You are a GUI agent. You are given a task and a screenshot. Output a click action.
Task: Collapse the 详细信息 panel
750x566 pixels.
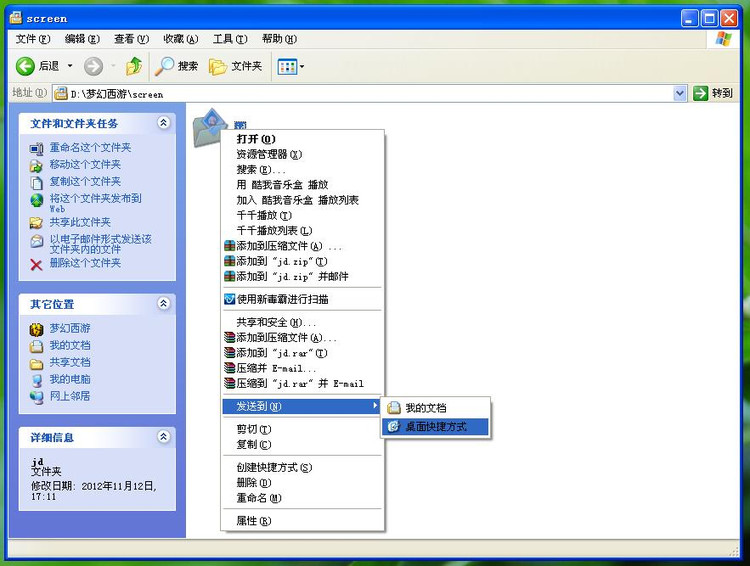(164, 436)
